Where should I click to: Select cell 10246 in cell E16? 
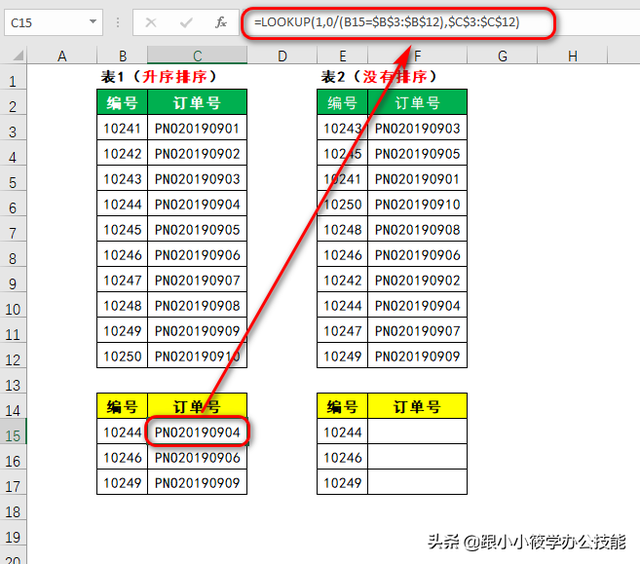point(342,457)
